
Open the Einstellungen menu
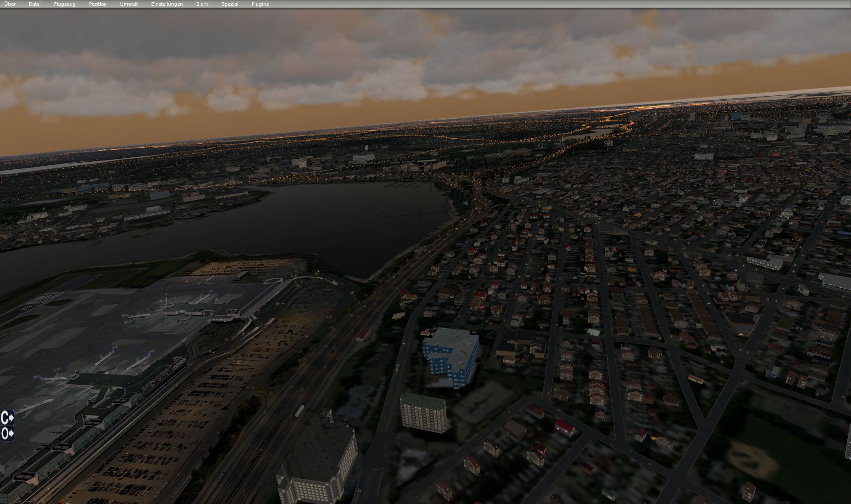[167, 4]
